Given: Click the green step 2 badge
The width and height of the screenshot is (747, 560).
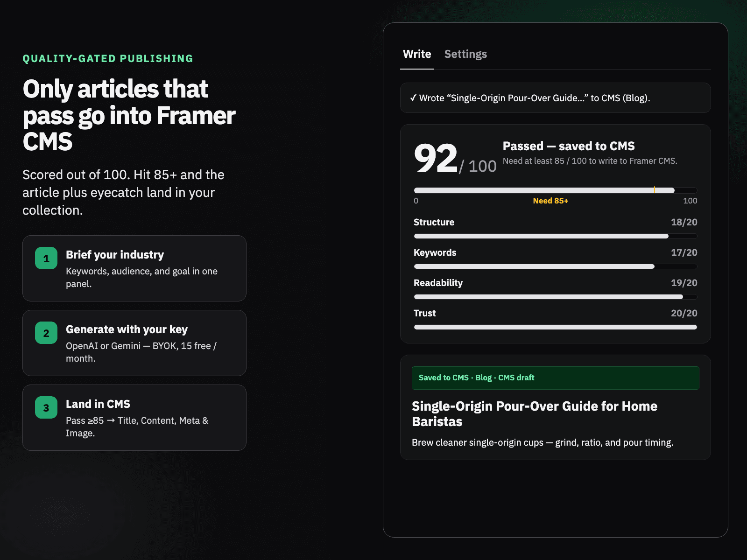Looking at the screenshot, I should pos(46,333).
